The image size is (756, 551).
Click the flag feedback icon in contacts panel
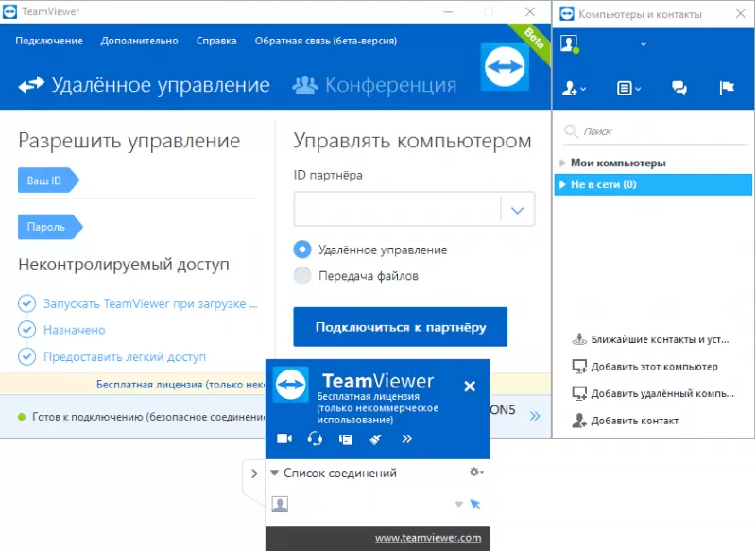726,88
